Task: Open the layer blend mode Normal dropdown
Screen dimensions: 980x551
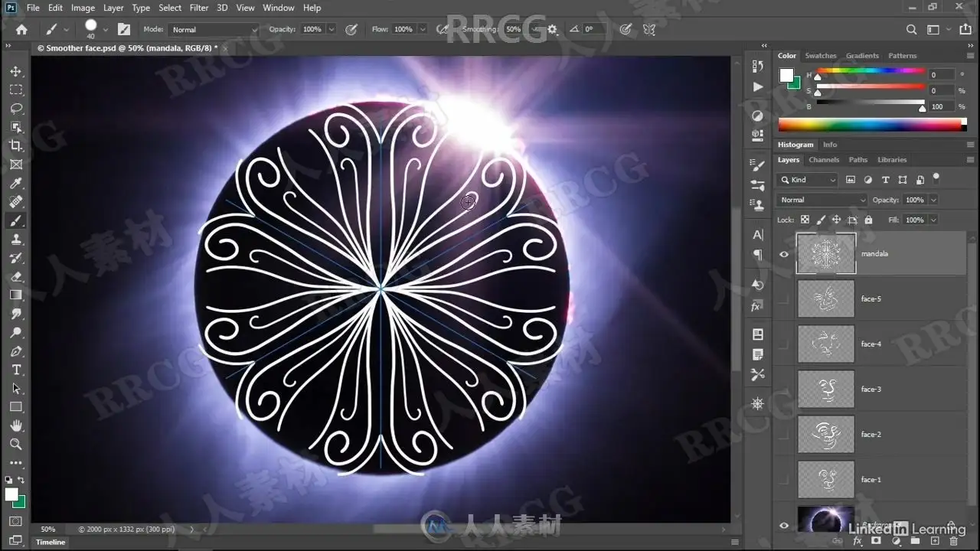Action: pos(822,200)
